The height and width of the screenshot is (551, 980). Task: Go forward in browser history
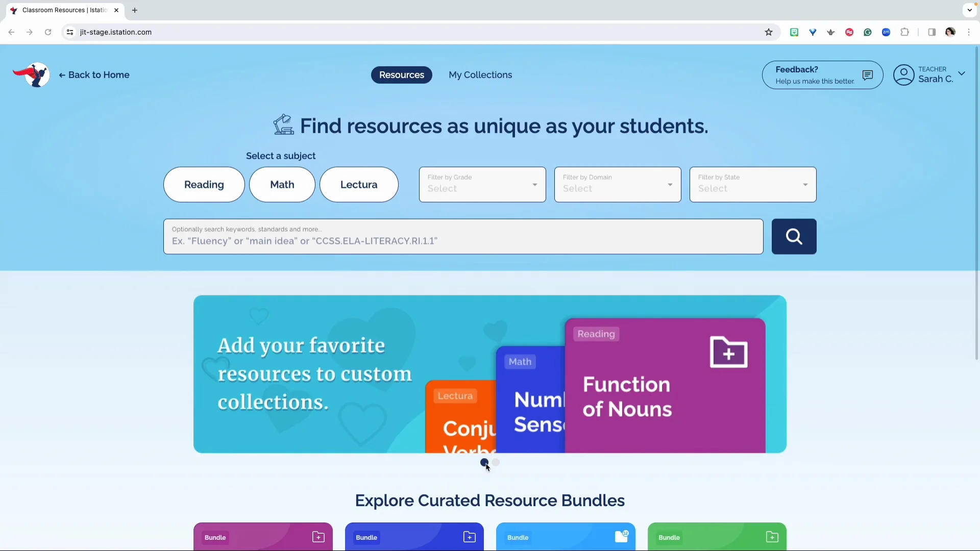pos(30,32)
